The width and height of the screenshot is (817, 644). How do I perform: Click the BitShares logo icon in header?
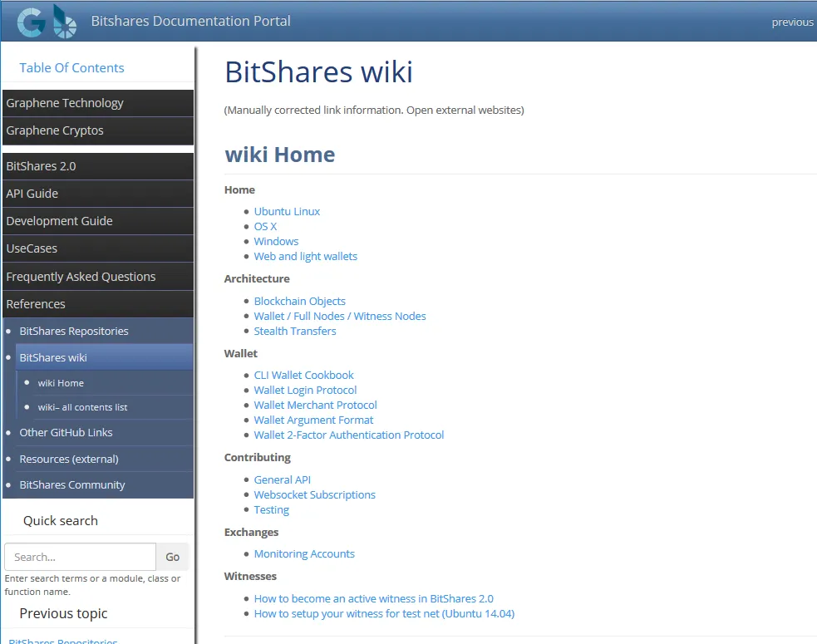click(x=65, y=22)
